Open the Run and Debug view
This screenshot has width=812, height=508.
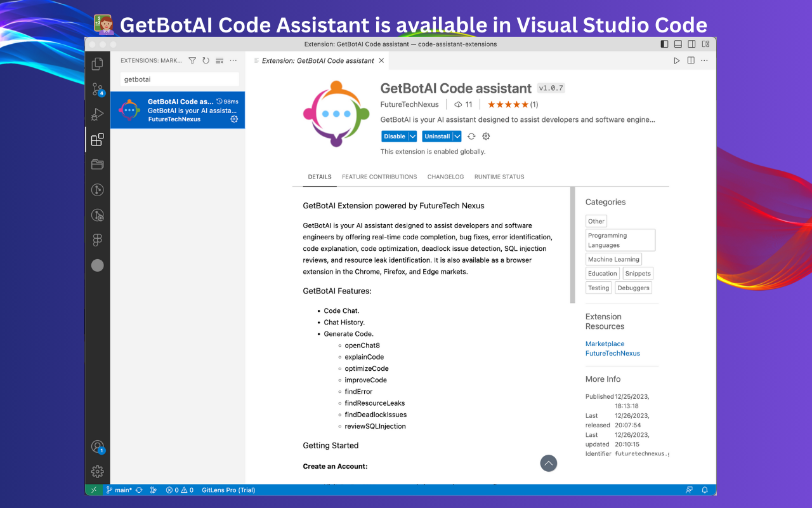click(x=97, y=114)
